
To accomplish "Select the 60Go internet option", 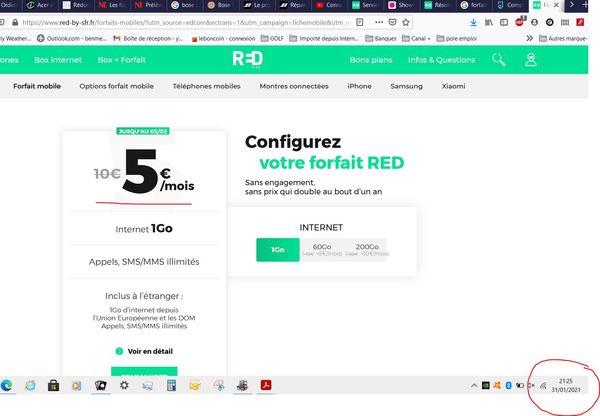I will coord(322,250).
